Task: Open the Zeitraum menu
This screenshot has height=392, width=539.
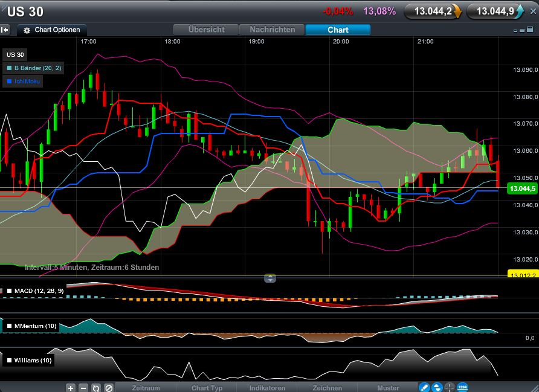Action: coord(146,388)
